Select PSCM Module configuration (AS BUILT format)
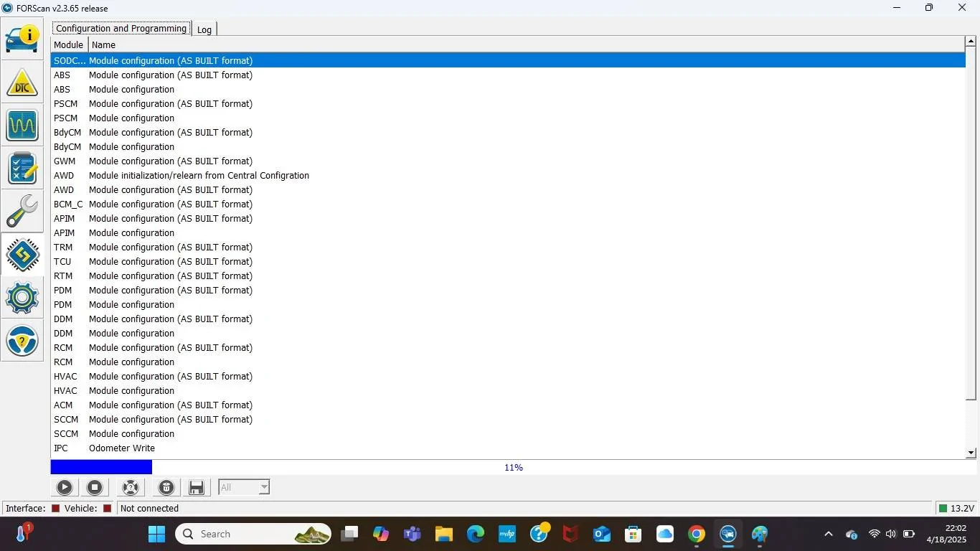Image resolution: width=980 pixels, height=551 pixels. tap(508, 104)
